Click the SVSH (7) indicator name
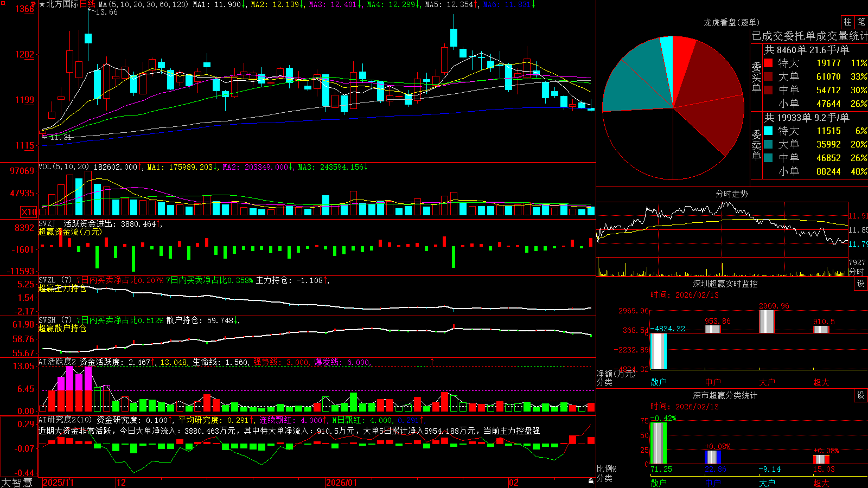This screenshot has width=868, height=488. 55,320
